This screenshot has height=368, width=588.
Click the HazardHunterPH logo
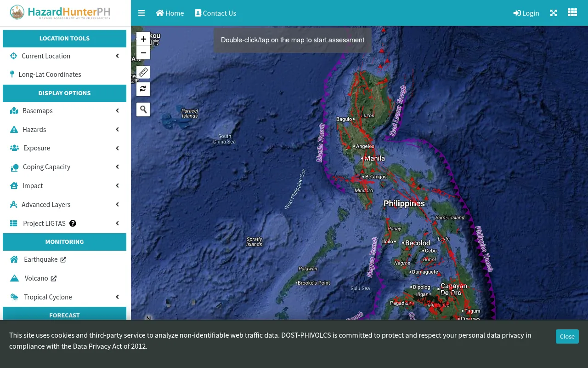(60, 12)
